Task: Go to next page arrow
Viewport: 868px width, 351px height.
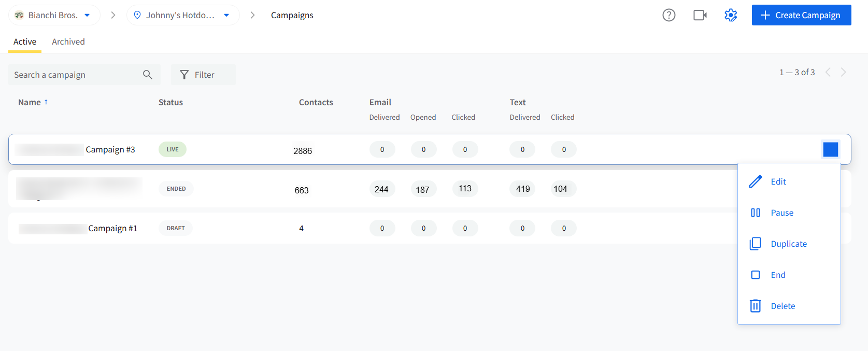Action: [x=844, y=72]
